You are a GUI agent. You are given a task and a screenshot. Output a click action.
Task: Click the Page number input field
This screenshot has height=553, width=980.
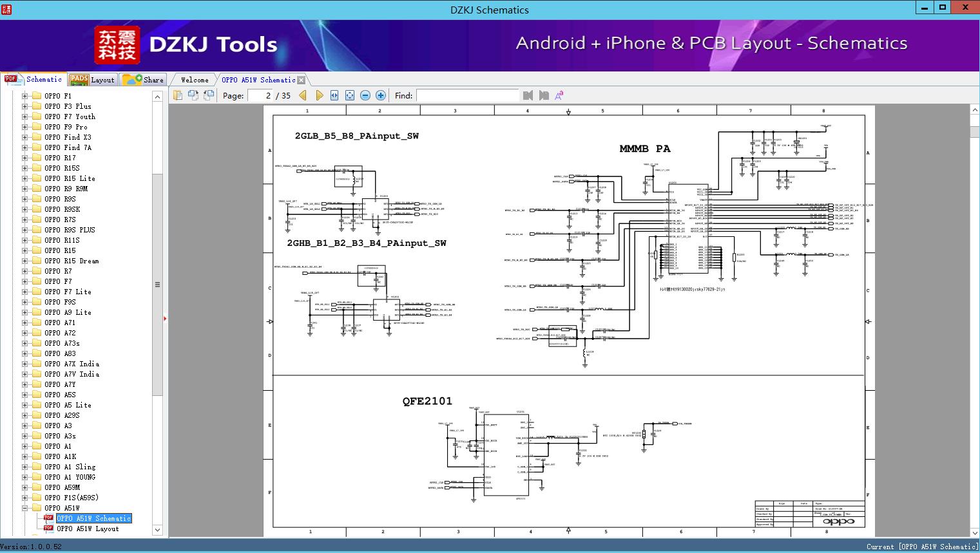point(260,95)
